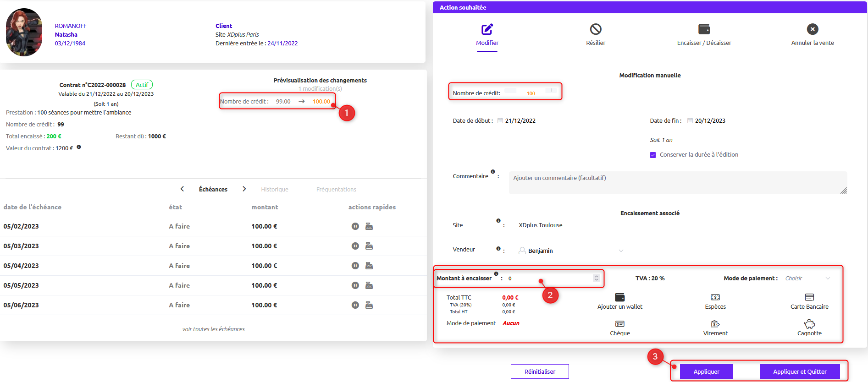
Task: Click in the Commentaire text field
Action: (x=677, y=183)
